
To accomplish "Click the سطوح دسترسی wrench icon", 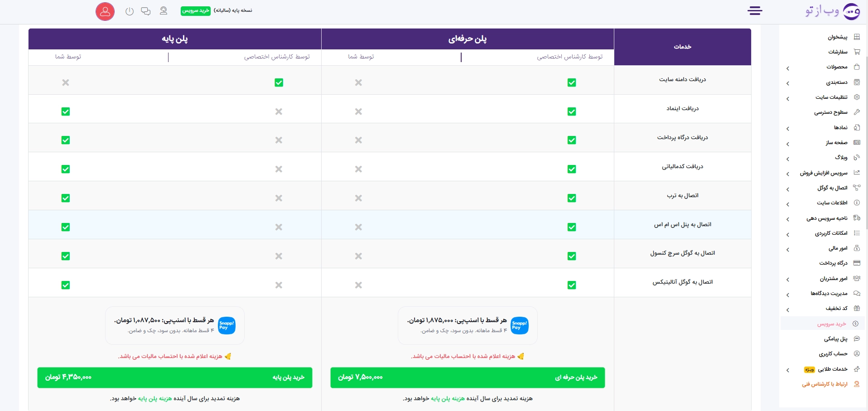I will click(x=857, y=112).
